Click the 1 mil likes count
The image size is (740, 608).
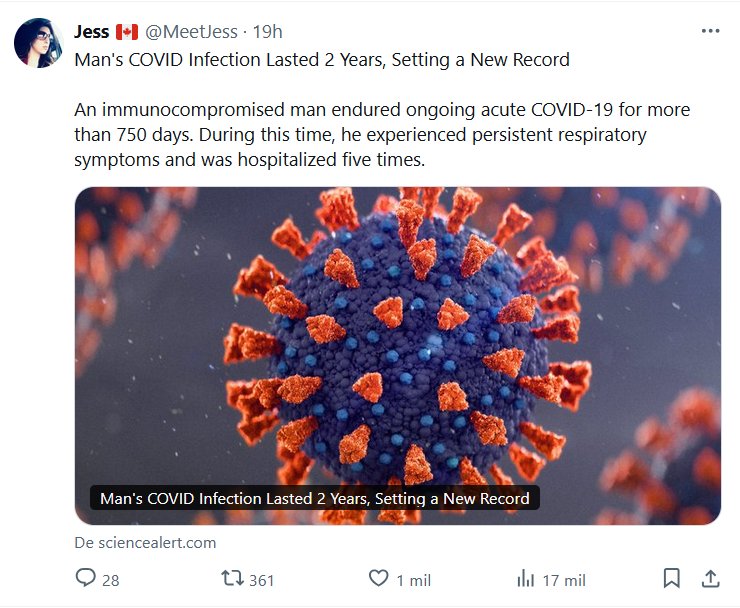pyautogui.click(x=413, y=579)
